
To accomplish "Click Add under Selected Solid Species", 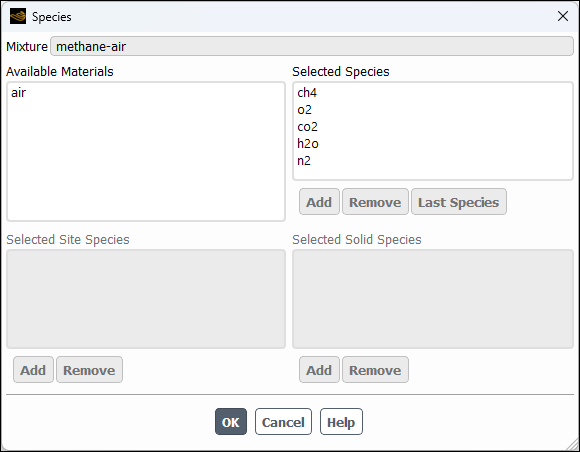I will tap(319, 370).
